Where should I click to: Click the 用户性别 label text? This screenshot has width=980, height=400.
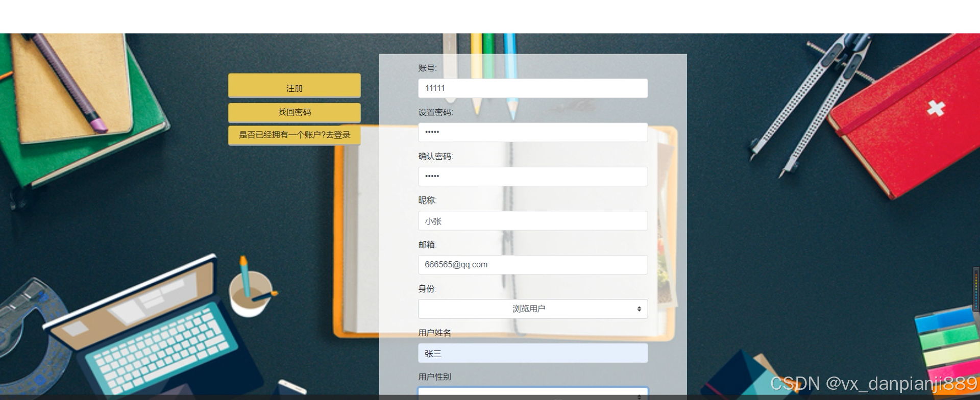pyautogui.click(x=434, y=377)
